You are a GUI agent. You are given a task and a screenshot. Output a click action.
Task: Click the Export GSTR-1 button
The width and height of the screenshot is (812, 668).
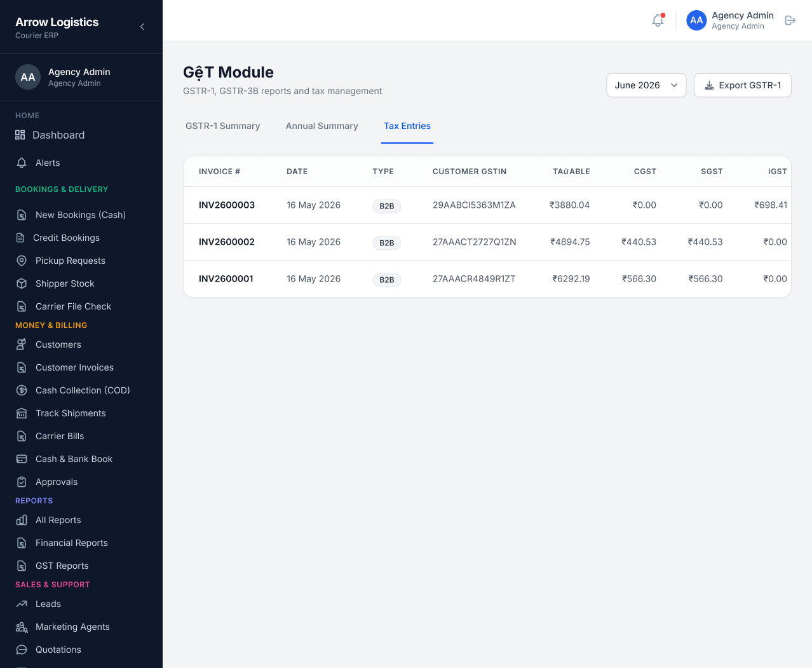point(743,85)
